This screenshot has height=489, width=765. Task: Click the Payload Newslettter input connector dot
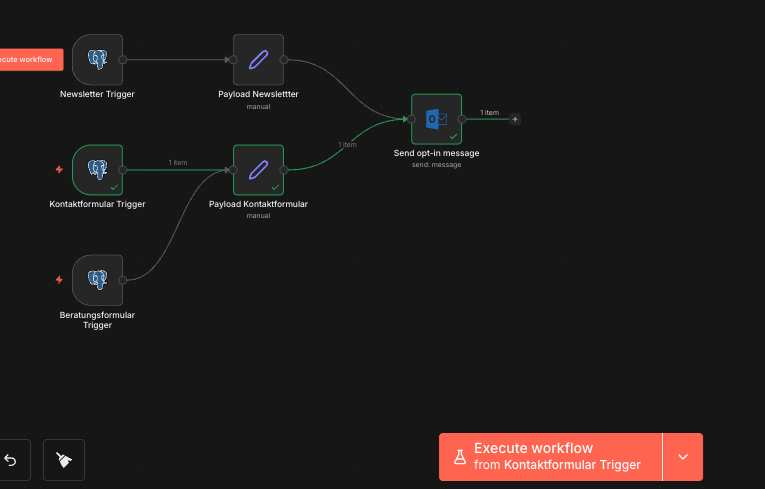(x=233, y=60)
